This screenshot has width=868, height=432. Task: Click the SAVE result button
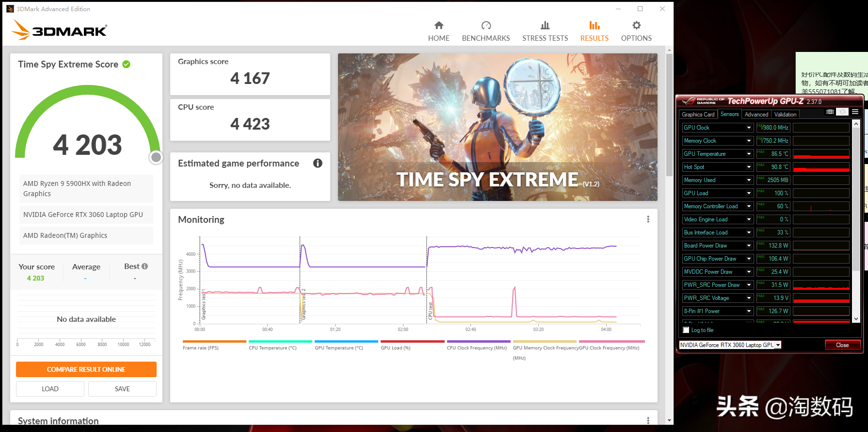122,389
